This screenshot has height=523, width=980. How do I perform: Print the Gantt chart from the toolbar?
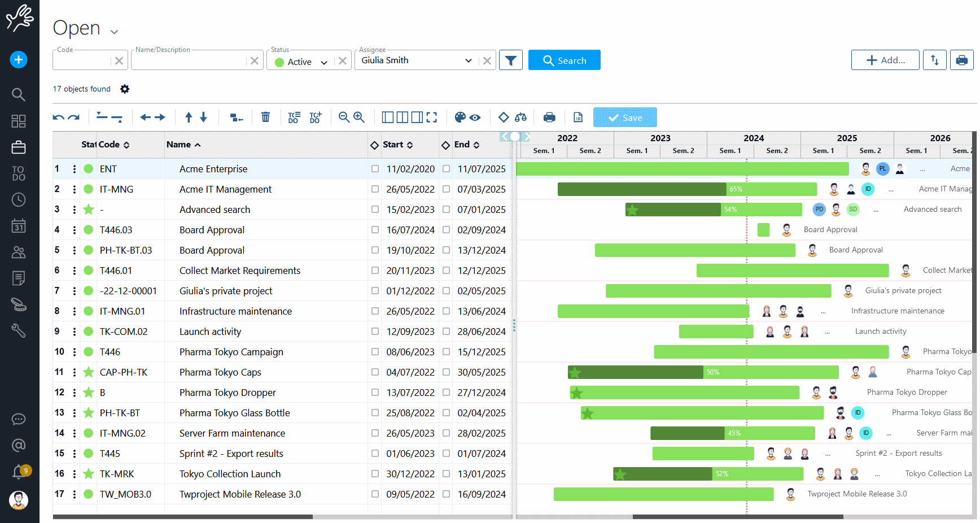[549, 117]
